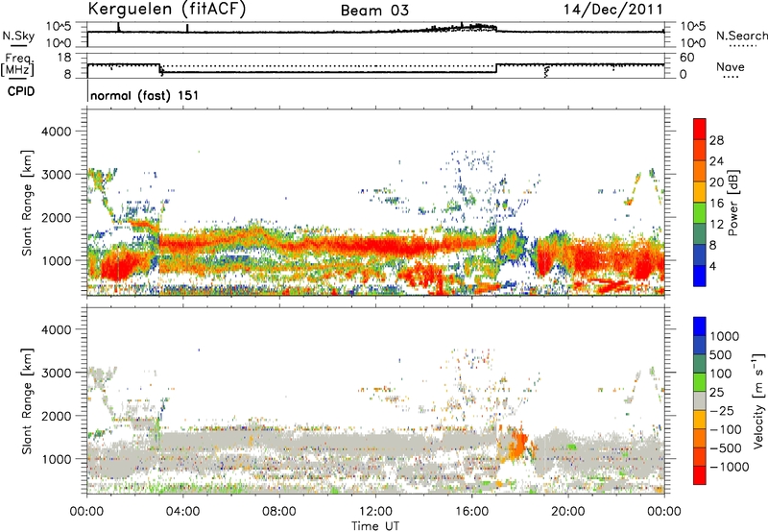
Task: Click the 'Velocity [m s-1]' colorbar label
Action: click(x=758, y=400)
